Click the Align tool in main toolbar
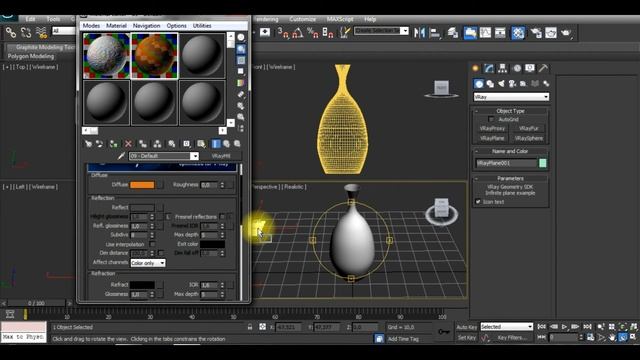The height and width of the screenshot is (360, 640). 435,33
